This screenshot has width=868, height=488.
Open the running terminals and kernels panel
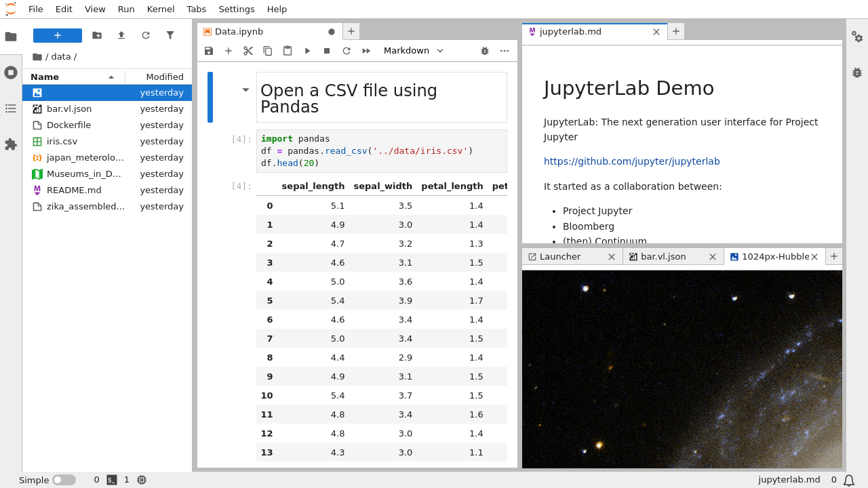(10, 73)
